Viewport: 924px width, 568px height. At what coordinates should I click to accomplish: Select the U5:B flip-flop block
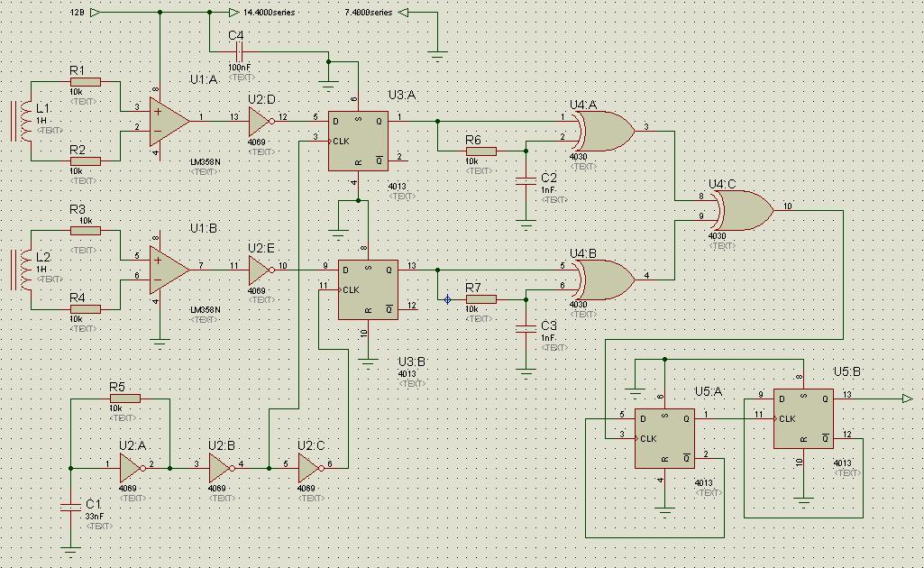point(803,418)
